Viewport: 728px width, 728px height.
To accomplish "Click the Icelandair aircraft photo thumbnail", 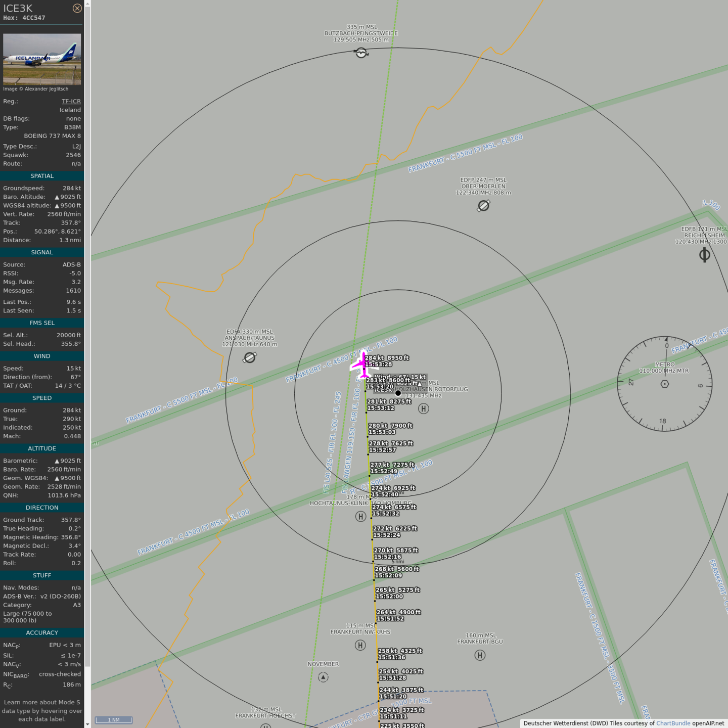I will (x=42, y=59).
